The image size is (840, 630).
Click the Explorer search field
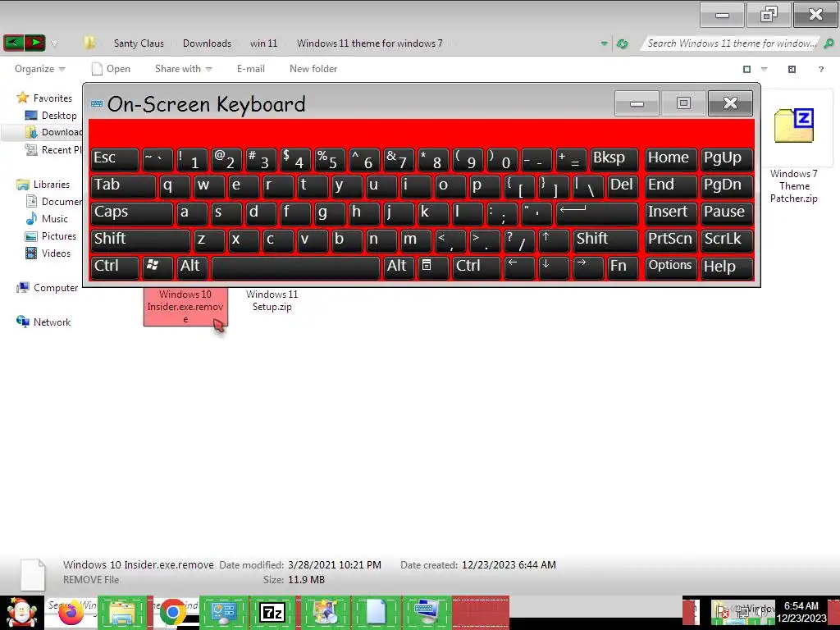point(731,43)
